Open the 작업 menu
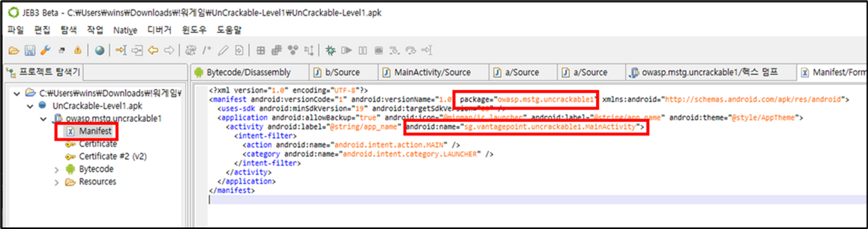Screen dimensions: 868x229 click(x=95, y=30)
